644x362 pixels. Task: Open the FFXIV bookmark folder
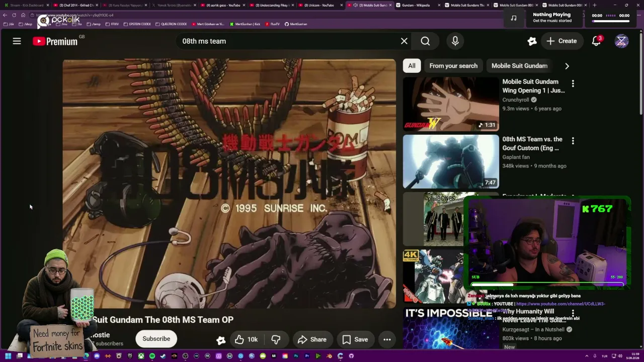coord(112,24)
